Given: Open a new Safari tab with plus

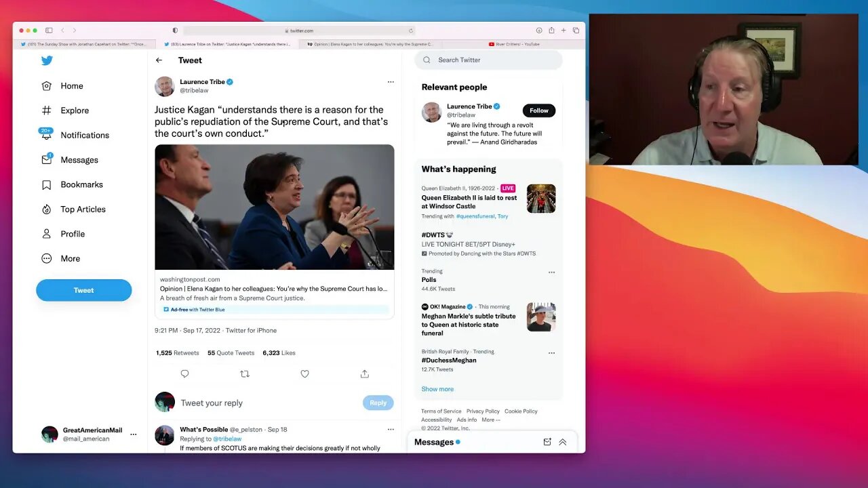Looking at the screenshot, I should point(563,30).
